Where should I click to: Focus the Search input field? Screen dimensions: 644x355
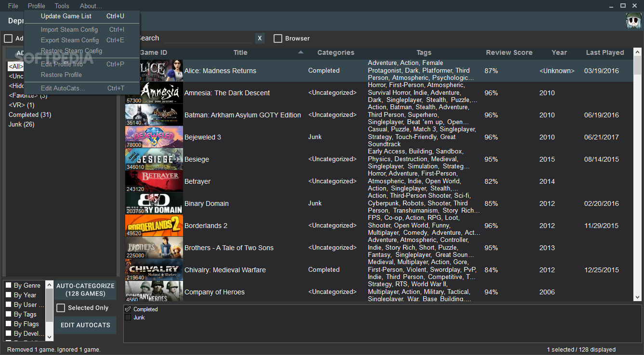(208, 38)
